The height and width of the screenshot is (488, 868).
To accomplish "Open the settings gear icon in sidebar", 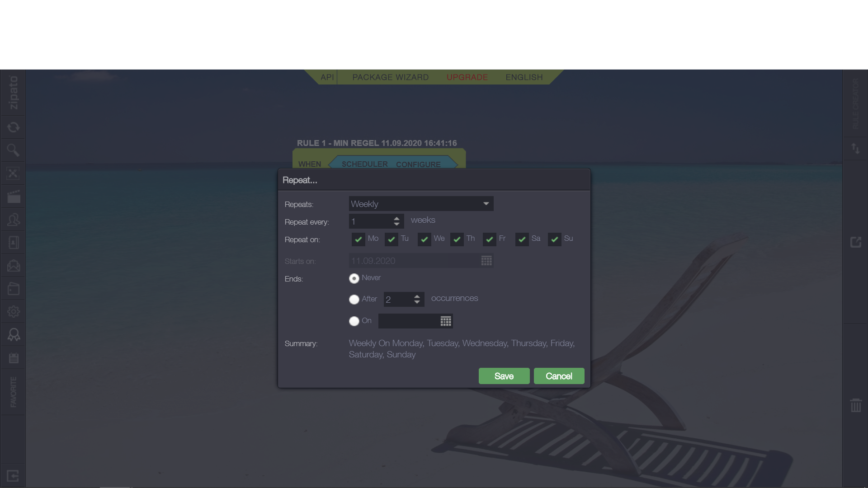I will coord(13,312).
